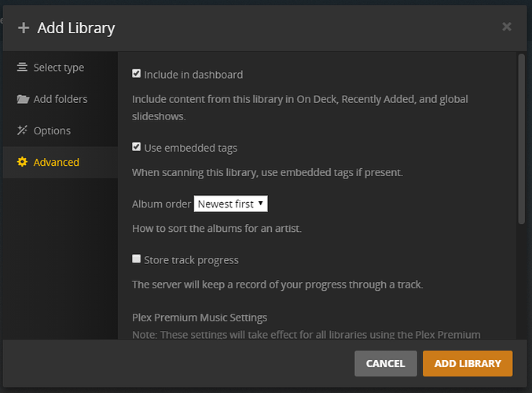532x393 pixels.
Task: Close the Add Library dialog with X
Action: coord(507,27)
